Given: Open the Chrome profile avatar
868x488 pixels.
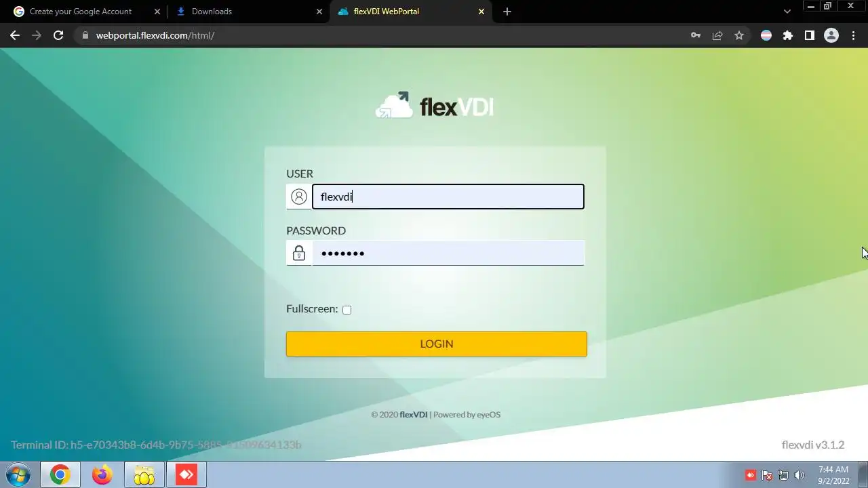Looking at the screenshot, I should click(831, 35).
